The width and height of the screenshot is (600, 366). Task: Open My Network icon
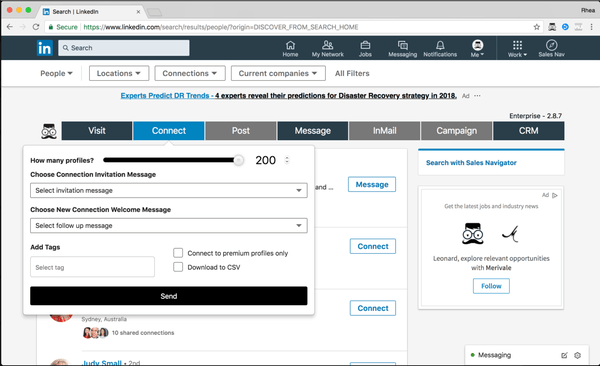pyautogui.click(x=328, y=49)
